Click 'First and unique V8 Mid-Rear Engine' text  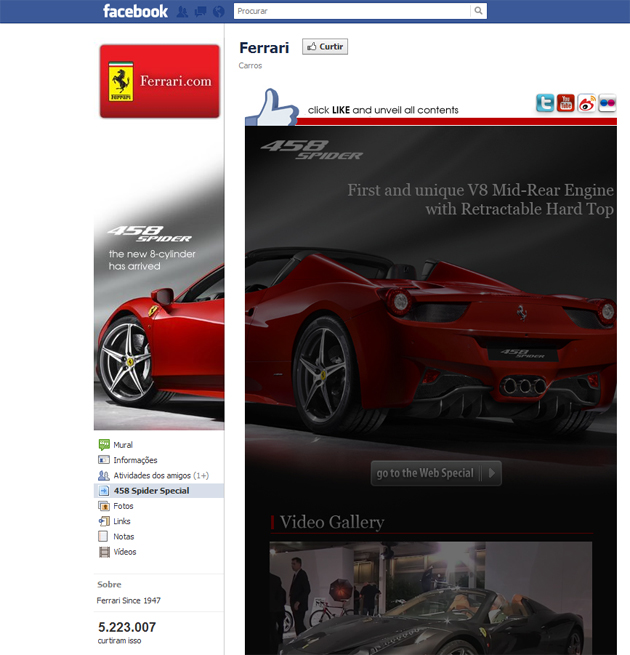click(481, 190)
